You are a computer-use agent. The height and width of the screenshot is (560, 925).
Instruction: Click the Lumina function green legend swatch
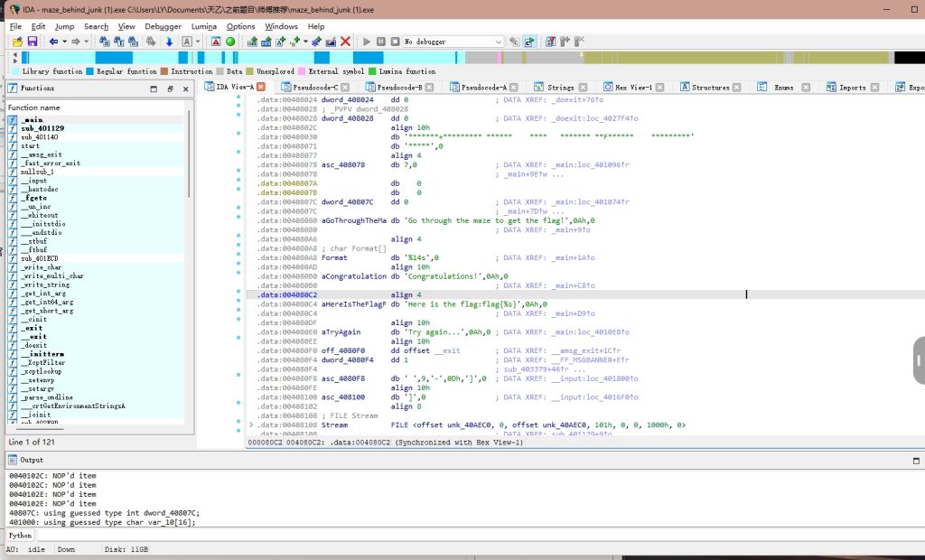(x=372, y=71)
